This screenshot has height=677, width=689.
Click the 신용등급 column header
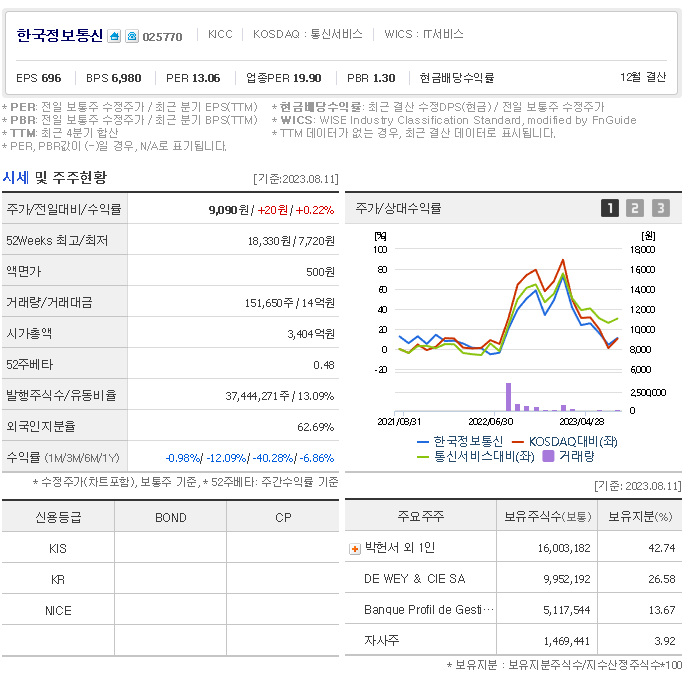click(58, 518)
